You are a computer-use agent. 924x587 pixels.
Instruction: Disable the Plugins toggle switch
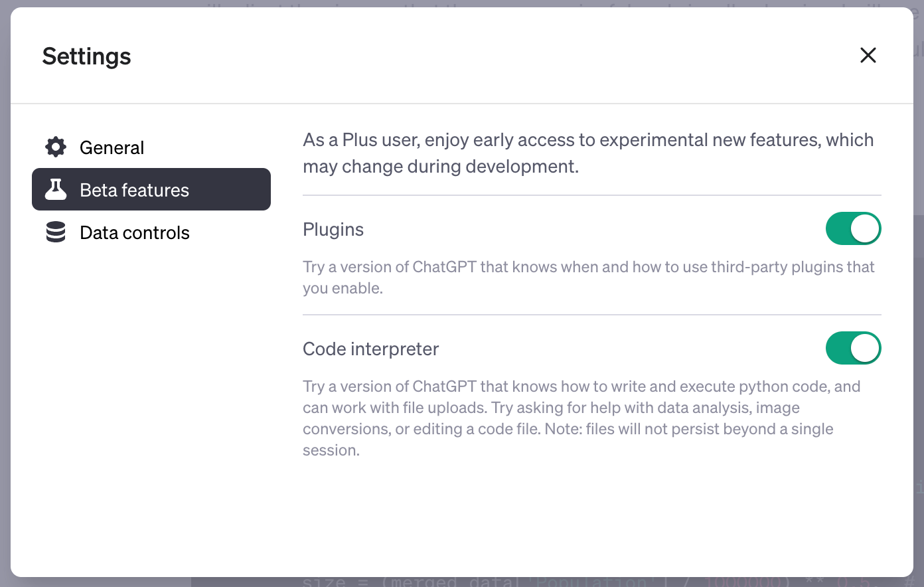coord(854,228)
